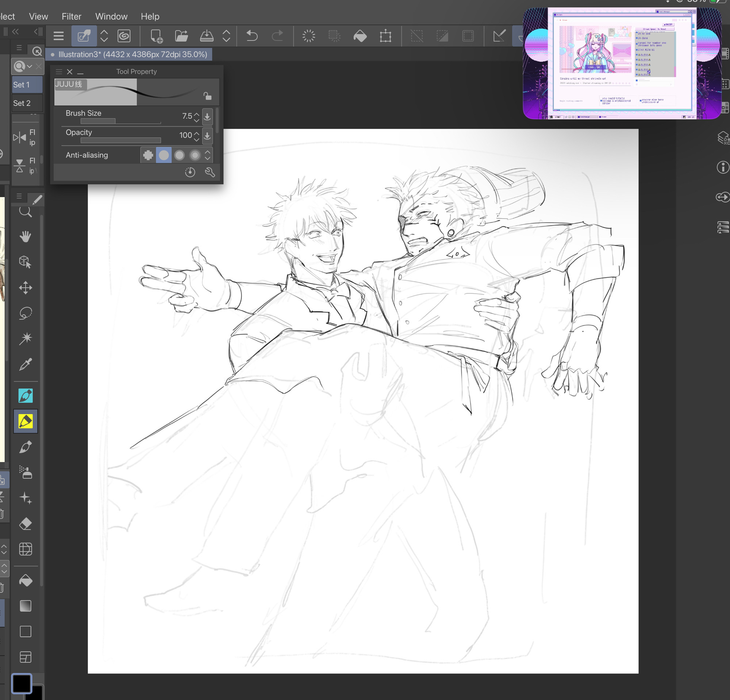
Task: Select the Eraser tool
Action: tap(25, 523)
